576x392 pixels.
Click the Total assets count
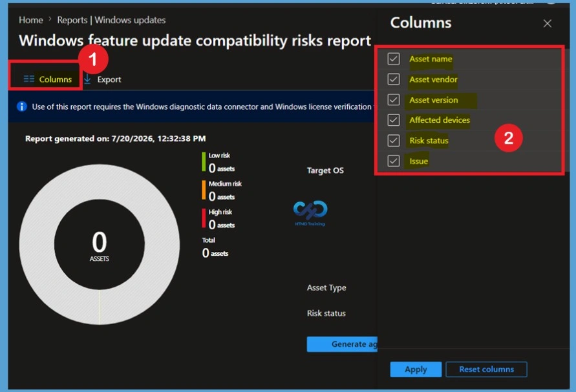tap(215, 253)
